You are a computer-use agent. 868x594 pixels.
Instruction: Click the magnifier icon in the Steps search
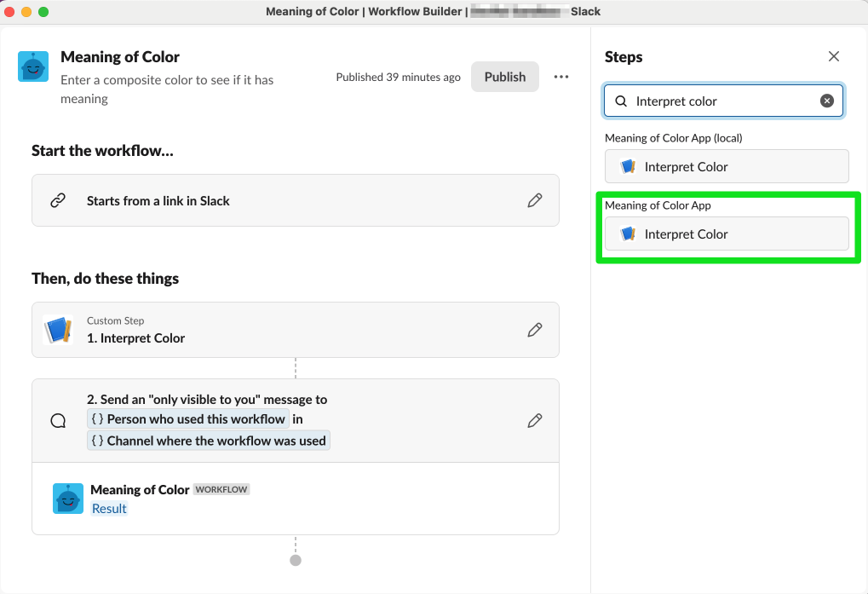620,101
